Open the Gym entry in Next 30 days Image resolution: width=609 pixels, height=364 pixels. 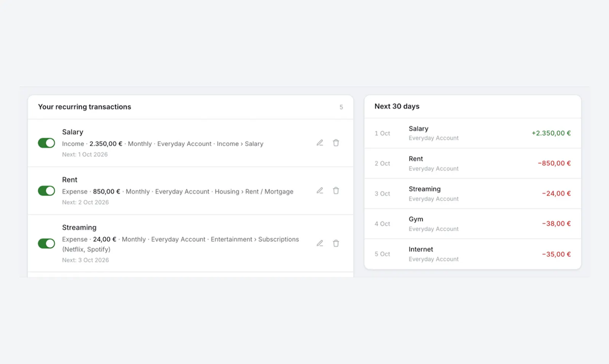point(473,224)
